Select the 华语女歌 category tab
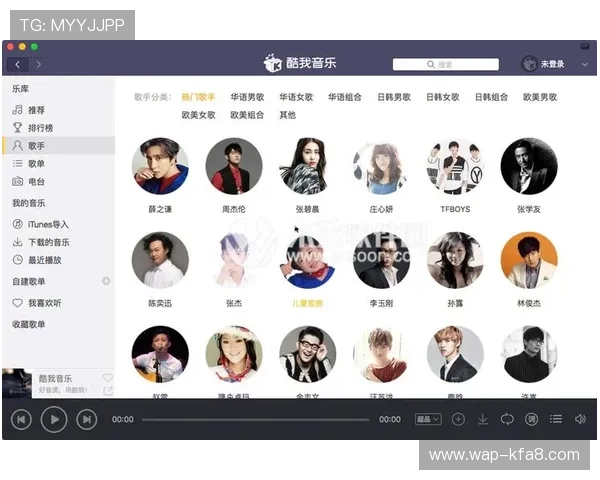The image size is (600, 480). (296, 97)
